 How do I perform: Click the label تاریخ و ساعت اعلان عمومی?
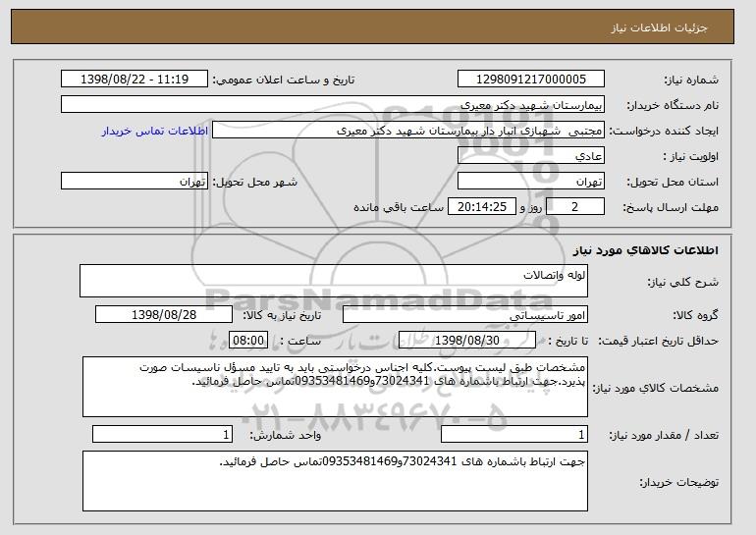click(x=284, y=80)
